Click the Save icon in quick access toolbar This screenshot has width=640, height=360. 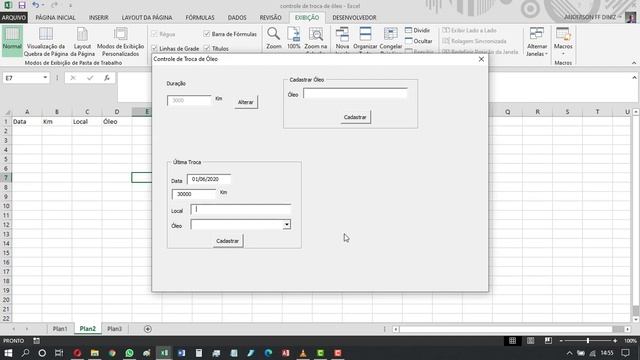(22, 5)
